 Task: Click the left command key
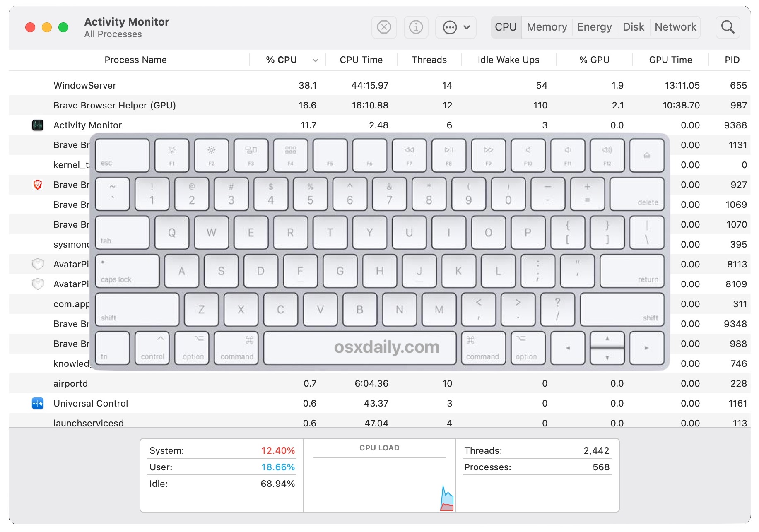[x=236, y=348]
